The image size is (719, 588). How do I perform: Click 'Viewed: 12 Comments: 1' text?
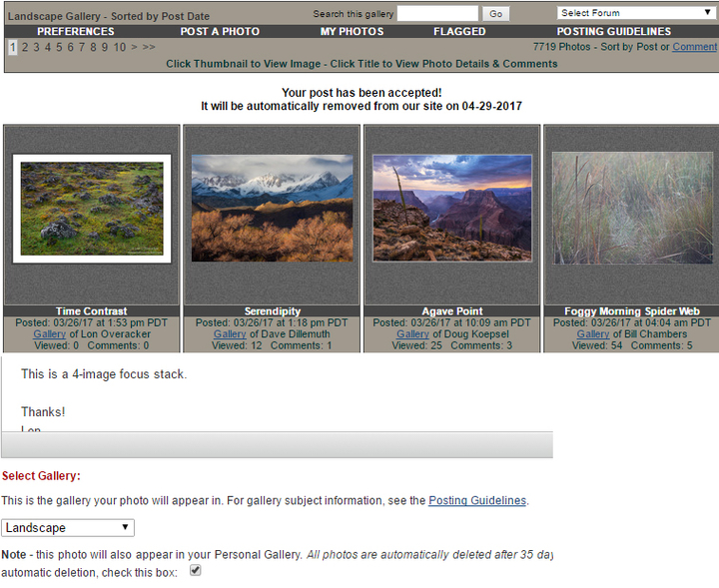pyautogui.click(x=272, y=345)
